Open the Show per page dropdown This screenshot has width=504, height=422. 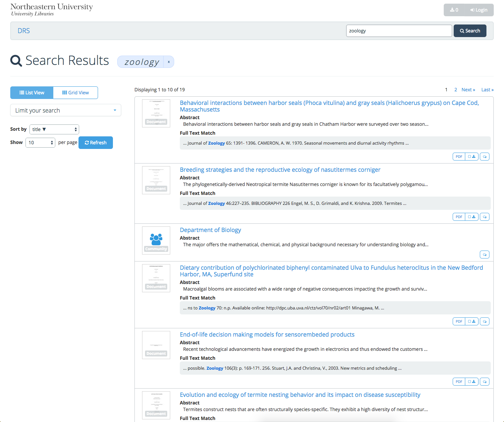pyautogui.click(x=40, y=143)
